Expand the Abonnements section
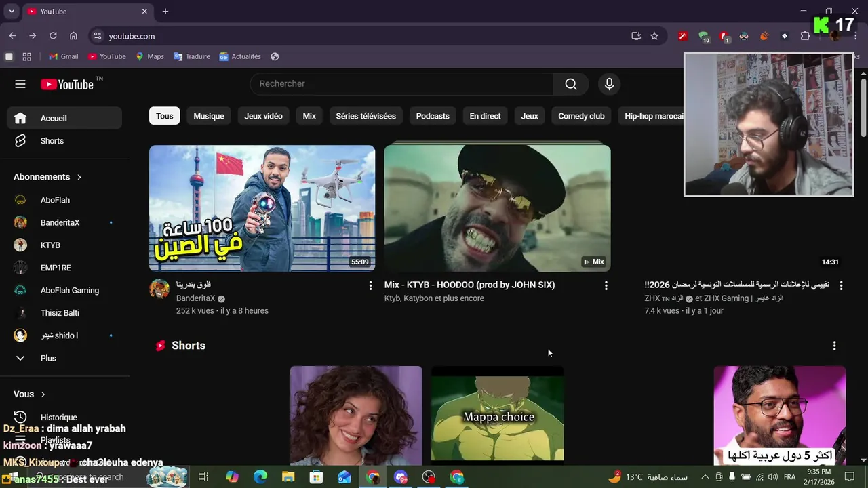The width and height of the screenshot is (868, 488). pyautogui.click(x=47, y=177)
